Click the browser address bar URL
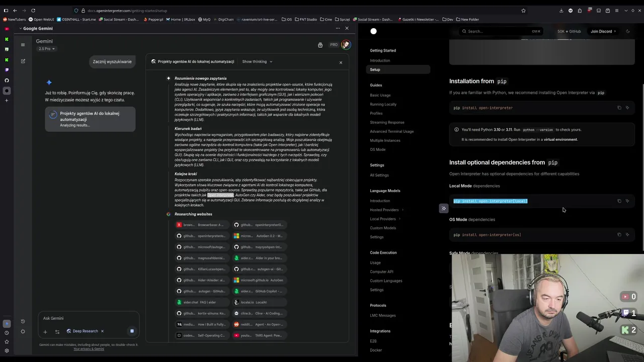Image resolution: width=644 pixels, height=362 pixels. click(x=127, y=11)
